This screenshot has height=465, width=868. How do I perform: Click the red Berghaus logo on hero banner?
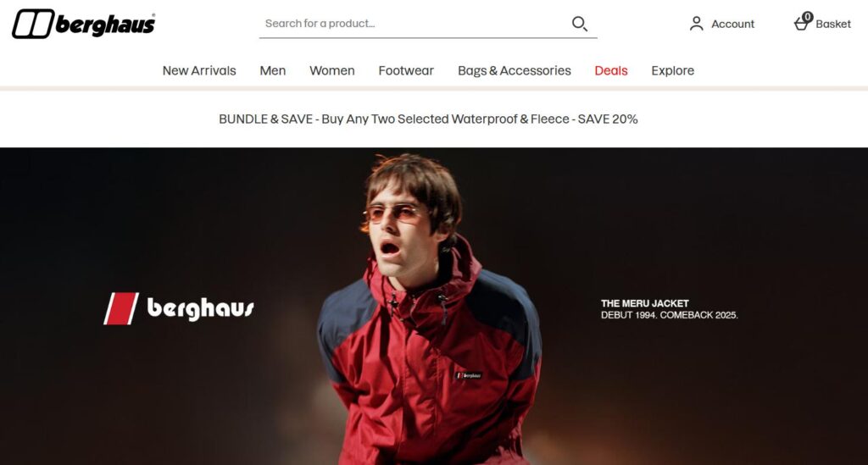pyautogui.click(x=179, y=308)
